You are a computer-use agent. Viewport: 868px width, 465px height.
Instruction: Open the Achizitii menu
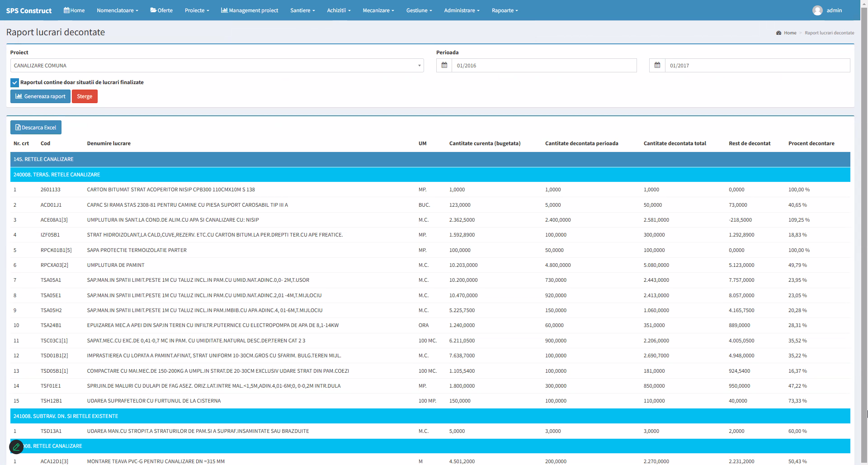coord(339,10)
